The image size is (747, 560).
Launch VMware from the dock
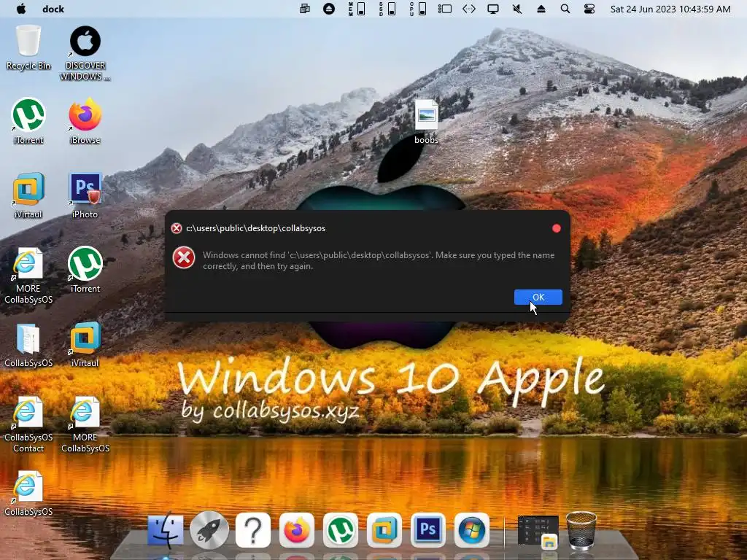(384, 530)
